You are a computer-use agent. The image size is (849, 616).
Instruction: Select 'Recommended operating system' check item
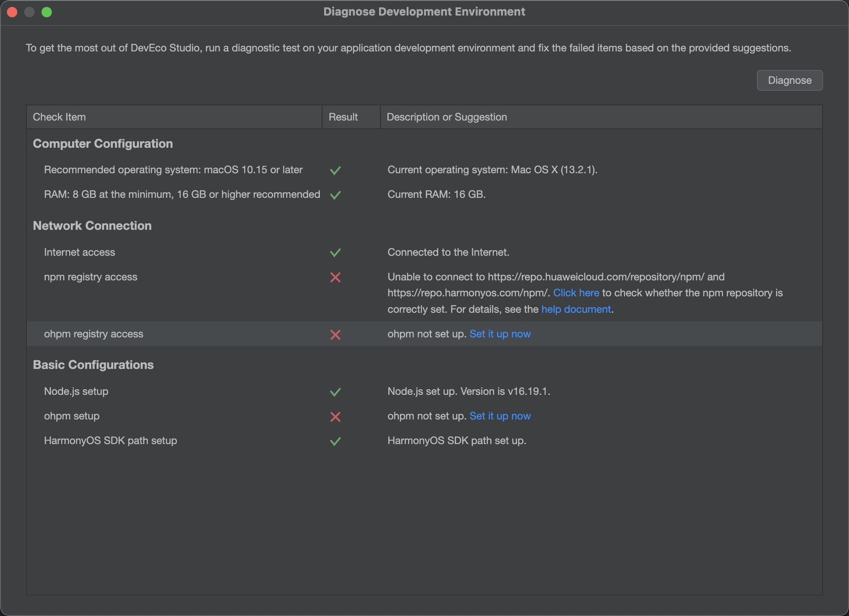coord(173,170)
